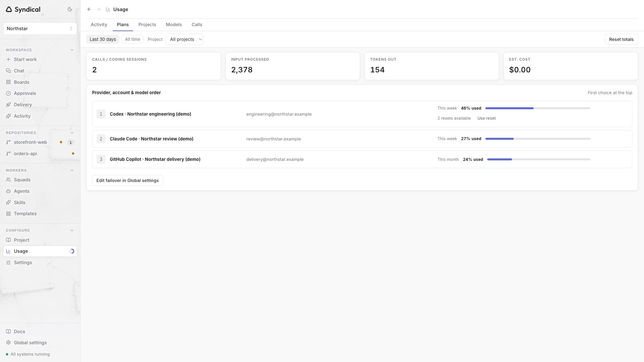
Task: Select the All time filter
Action: (132, 39)
